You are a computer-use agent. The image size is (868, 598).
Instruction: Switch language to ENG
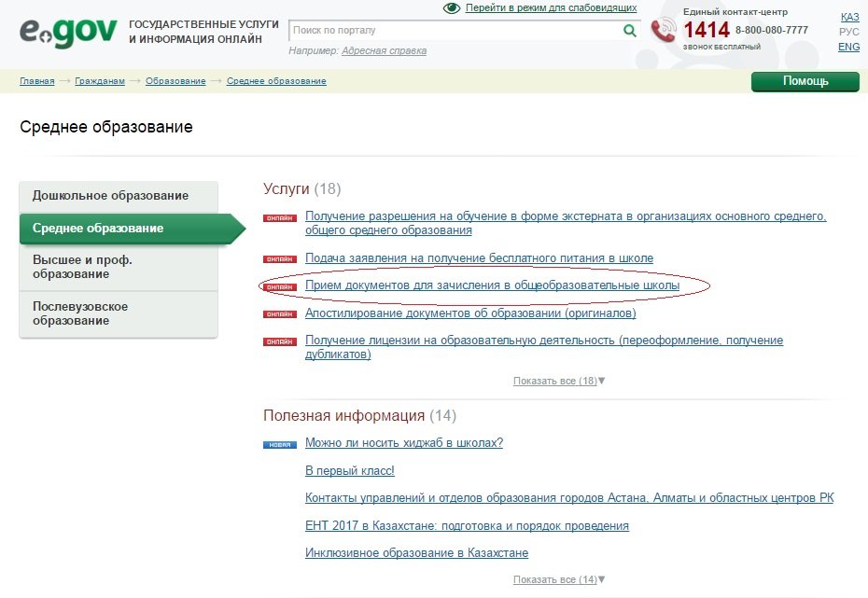click(848, 47)
